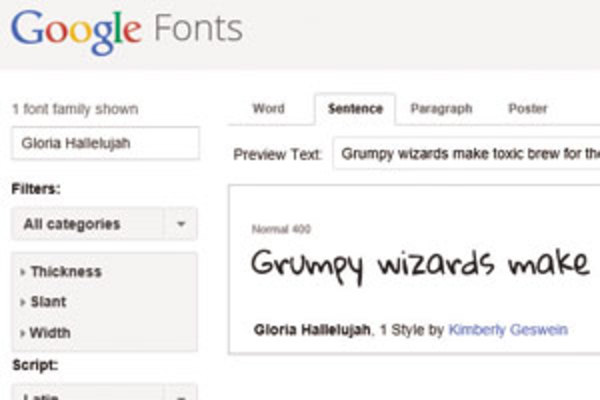Image resolution: width=600 pixels, height=400 pixels.
Task: Select the Sentence tab
Action: [355, 109]
